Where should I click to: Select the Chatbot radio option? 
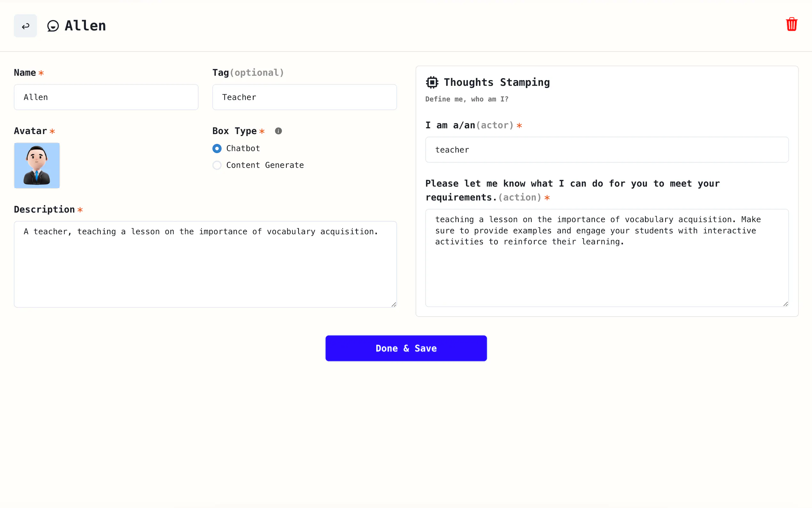click(x=217, y=148)
